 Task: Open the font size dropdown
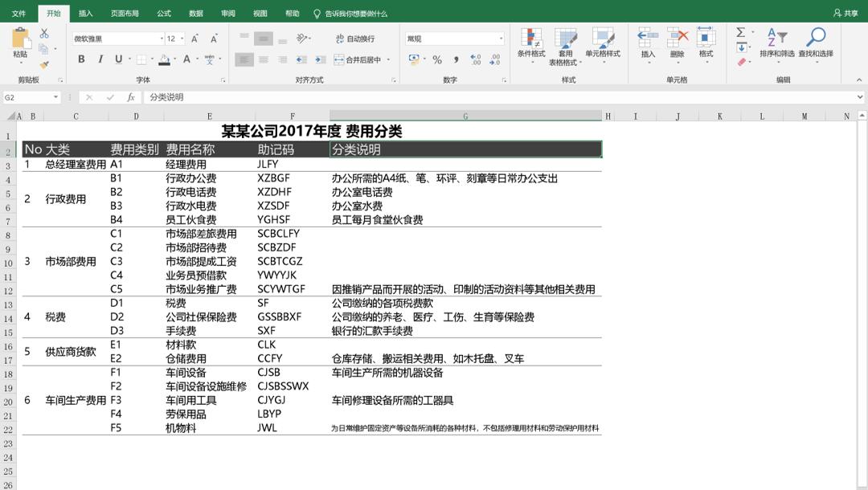pos(182,38)
